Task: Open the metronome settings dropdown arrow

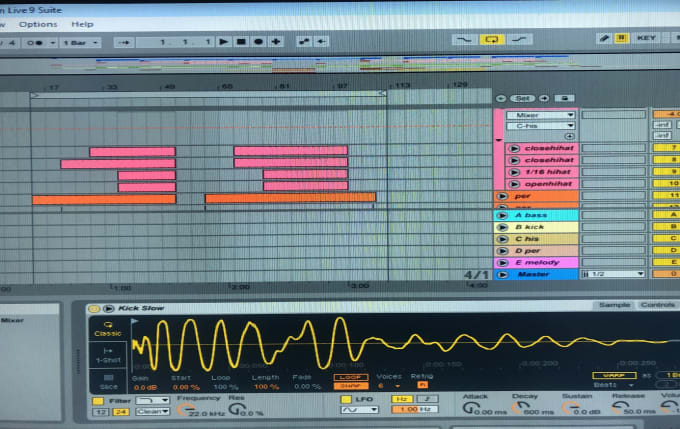Action: point(52,43)
